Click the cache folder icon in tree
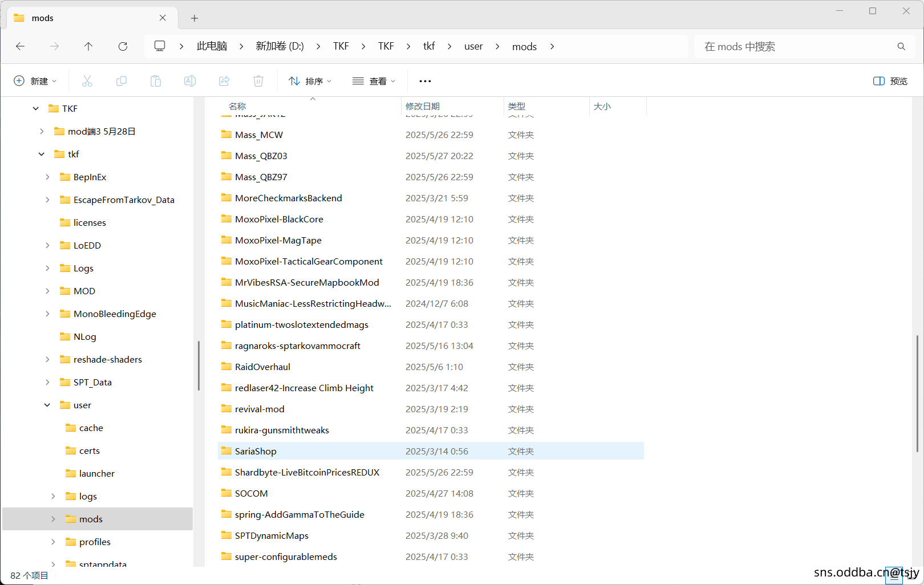 (x=71, y=428)
